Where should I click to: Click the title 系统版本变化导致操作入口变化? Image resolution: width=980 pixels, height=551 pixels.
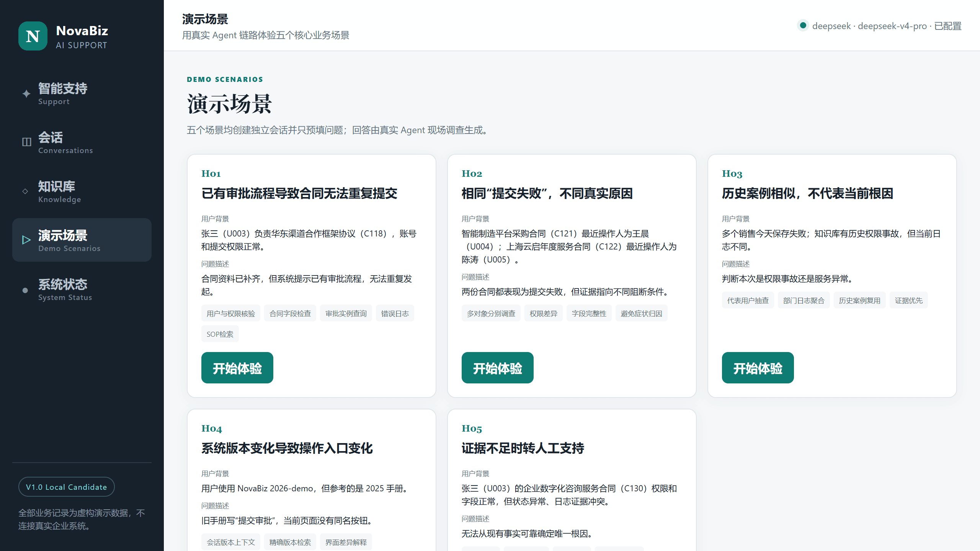pyautogui.click(x=287, y=448)
